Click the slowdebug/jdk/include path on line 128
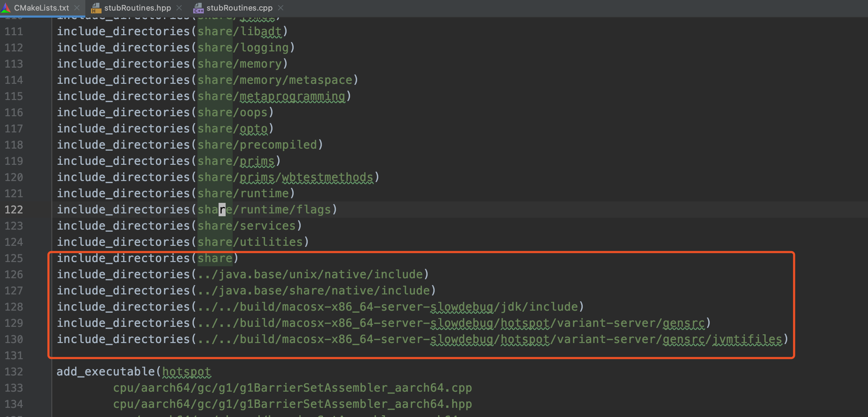 tap(387, 307)
